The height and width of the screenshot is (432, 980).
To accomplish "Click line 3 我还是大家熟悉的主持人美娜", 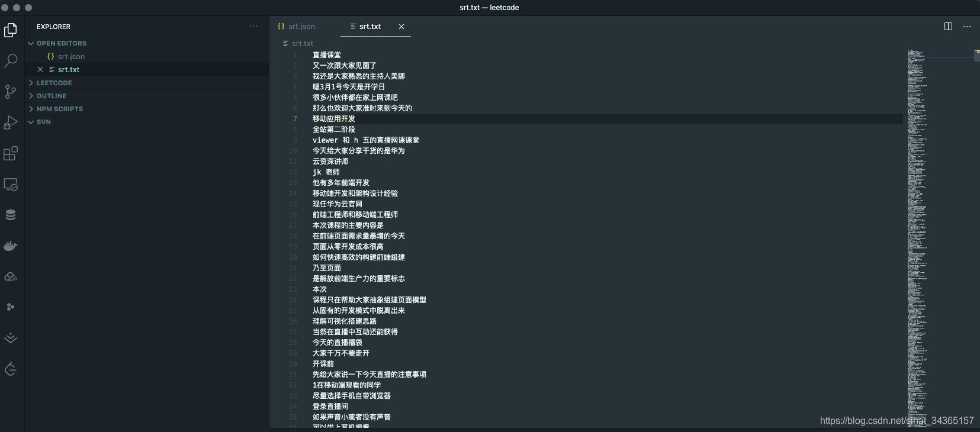I will (x=359, y=76).
